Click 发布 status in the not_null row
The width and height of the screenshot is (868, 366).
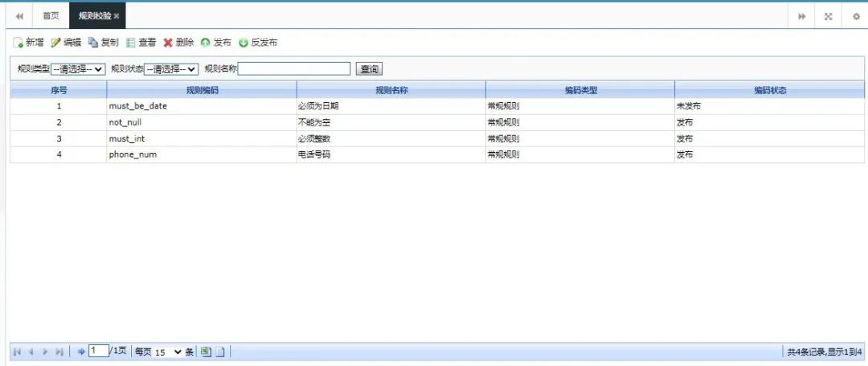click(x=770, y=122)
